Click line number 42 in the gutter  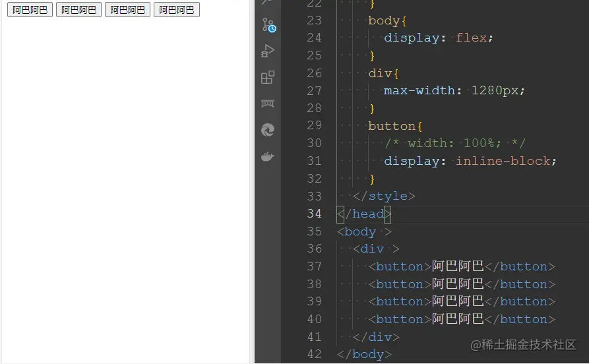(314, 354)
